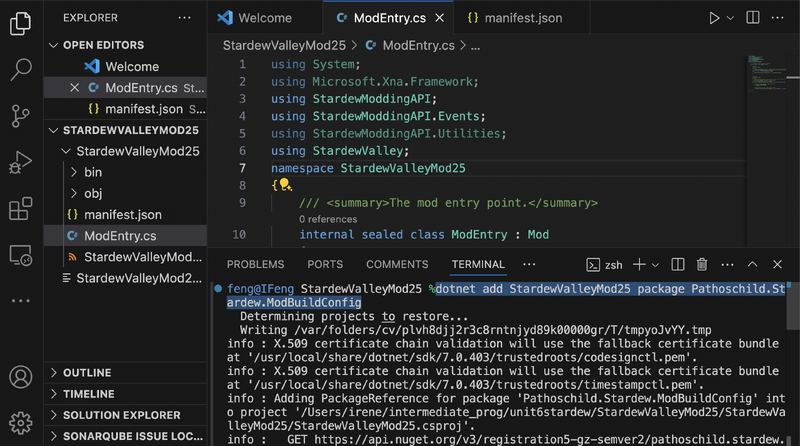
Task: Collapse the Open Editors section
Action: (125, 45)
